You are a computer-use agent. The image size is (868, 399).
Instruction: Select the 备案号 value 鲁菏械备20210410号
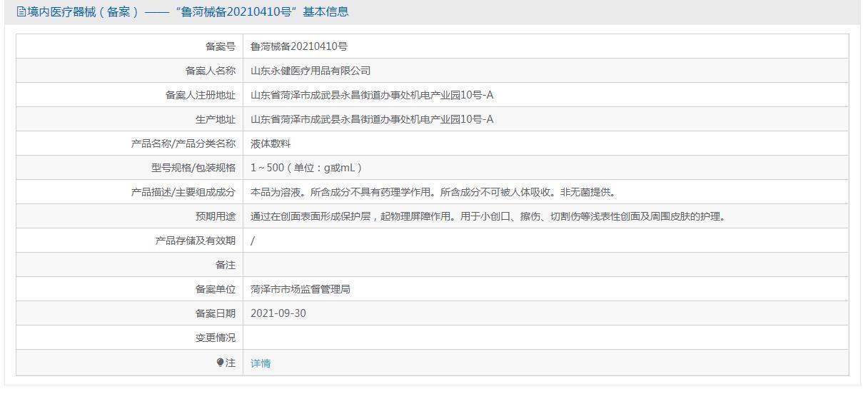(299, 46)
